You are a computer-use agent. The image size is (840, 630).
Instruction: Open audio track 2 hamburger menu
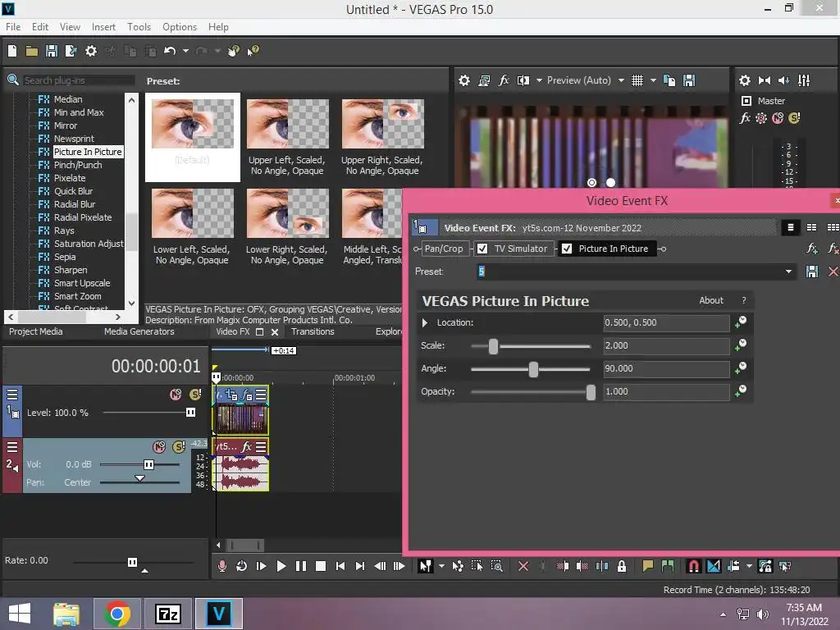[11, 447]
